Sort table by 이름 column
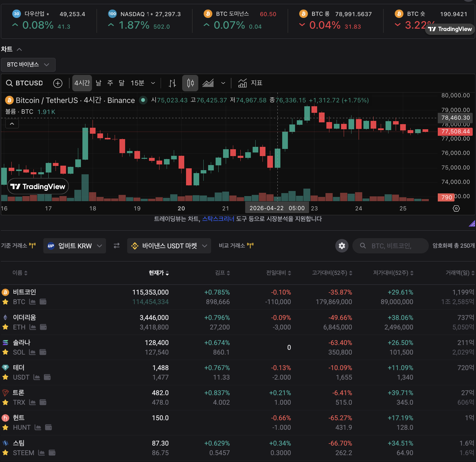The height and width of the screenshot is (462, 476). pyautogui.click(x=20, y=273)
